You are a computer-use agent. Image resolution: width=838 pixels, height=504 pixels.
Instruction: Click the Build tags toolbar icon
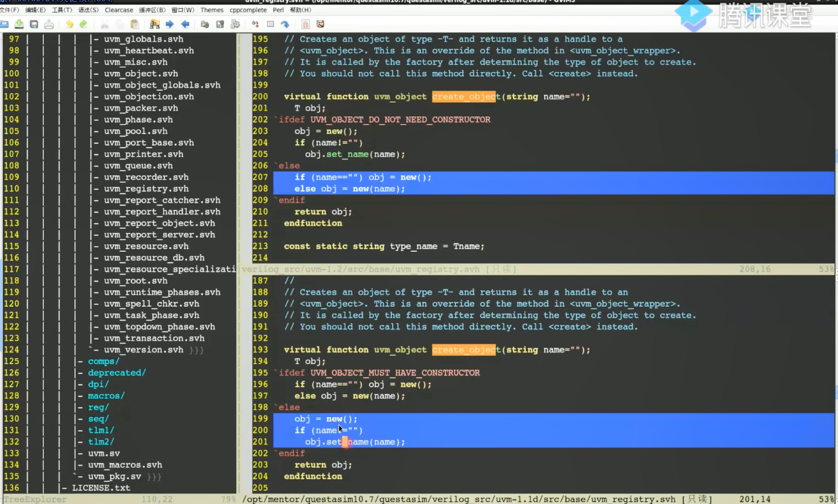pos(270,24)
